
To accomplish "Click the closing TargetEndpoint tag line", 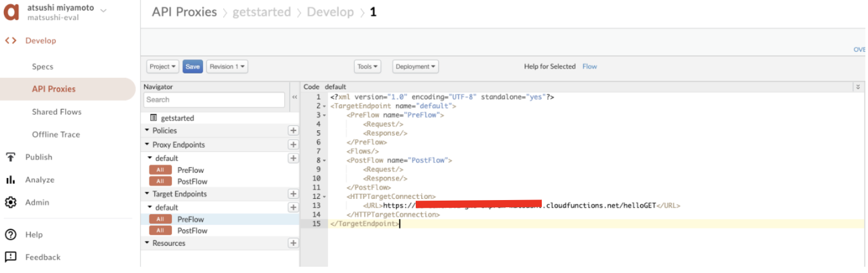I will pos(365,224).
